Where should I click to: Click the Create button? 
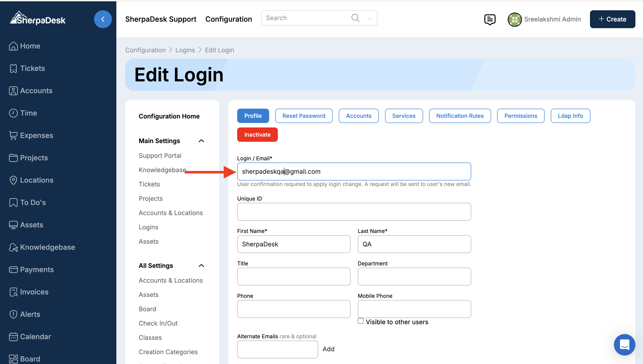coord(612,19)
